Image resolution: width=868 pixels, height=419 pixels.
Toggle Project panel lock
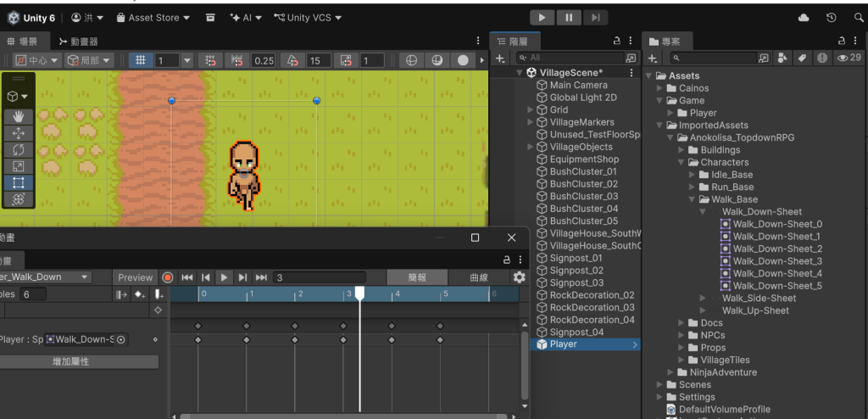(841, 41)
